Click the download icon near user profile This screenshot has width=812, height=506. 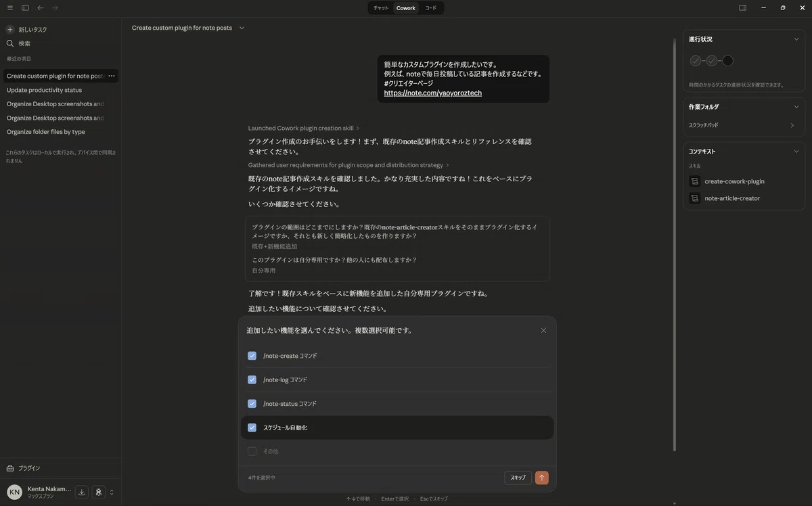(82, 492)
